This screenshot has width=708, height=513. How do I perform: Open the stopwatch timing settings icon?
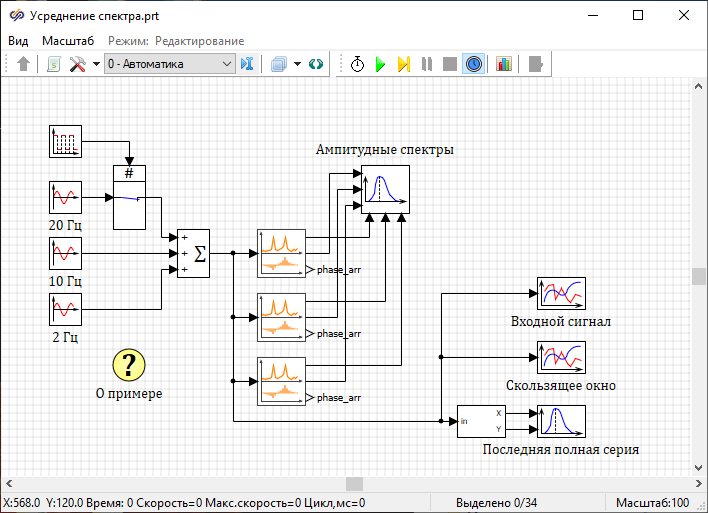click(357, 64)
